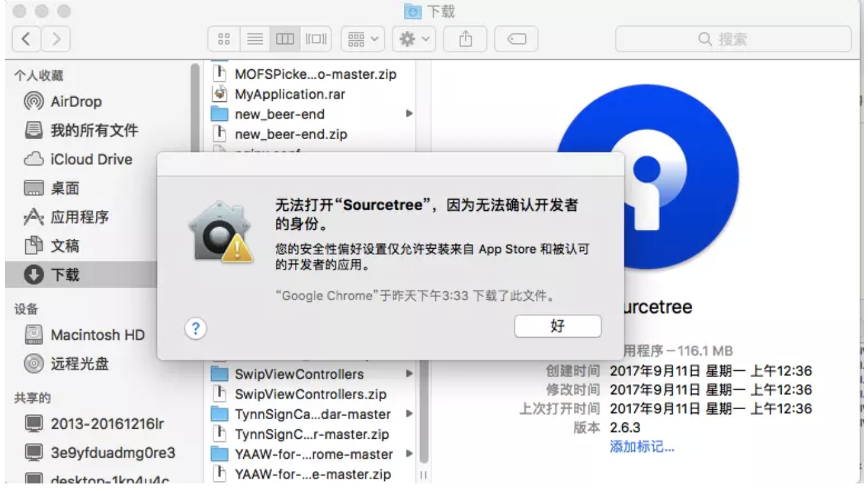
Task: Switch to icon view in the toolbar
Action: [224, 39]
